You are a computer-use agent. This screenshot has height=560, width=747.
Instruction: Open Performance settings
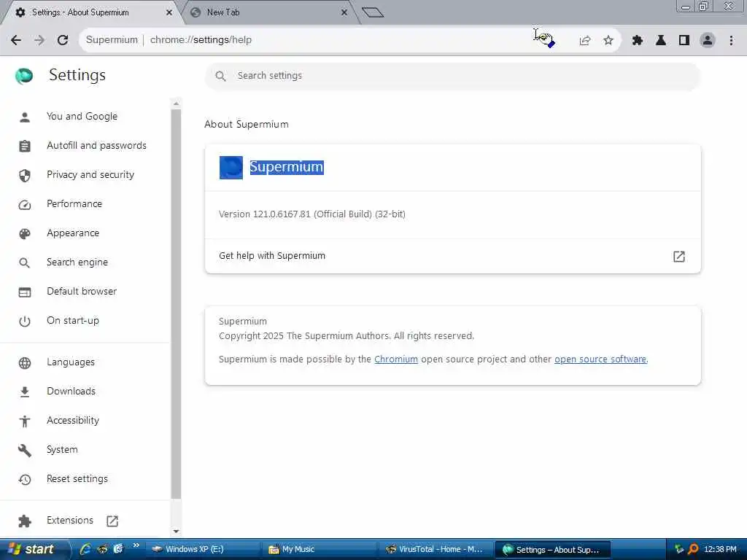[74, 204]
